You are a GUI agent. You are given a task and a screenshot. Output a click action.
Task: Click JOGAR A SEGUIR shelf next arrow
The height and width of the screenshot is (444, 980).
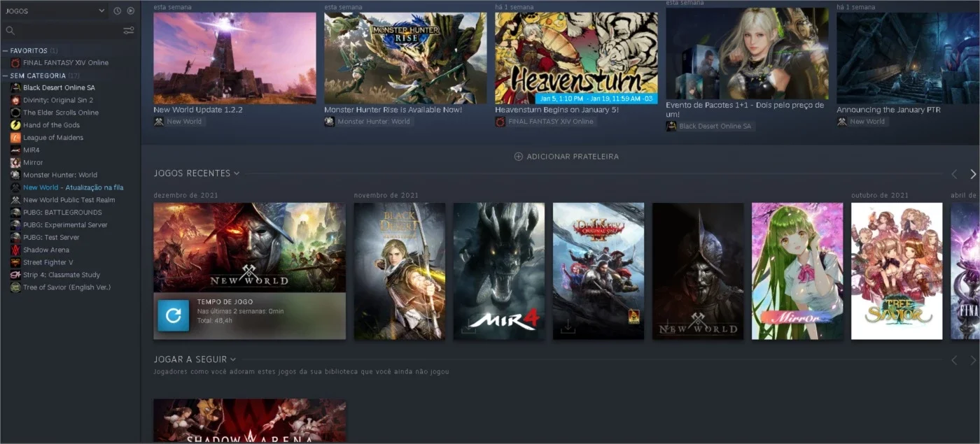tap(973, 361)
